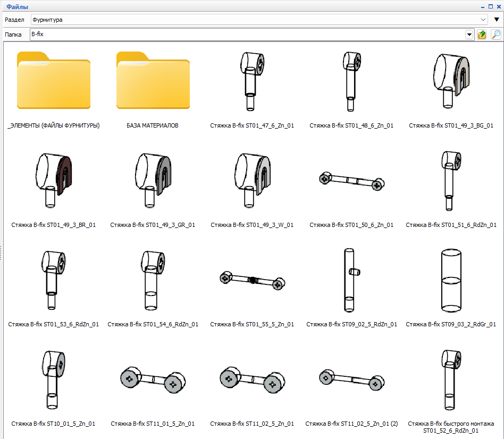Minimize the Файлы panel
The height and width of the screenshot is (439, 504).
coord(483,7)
